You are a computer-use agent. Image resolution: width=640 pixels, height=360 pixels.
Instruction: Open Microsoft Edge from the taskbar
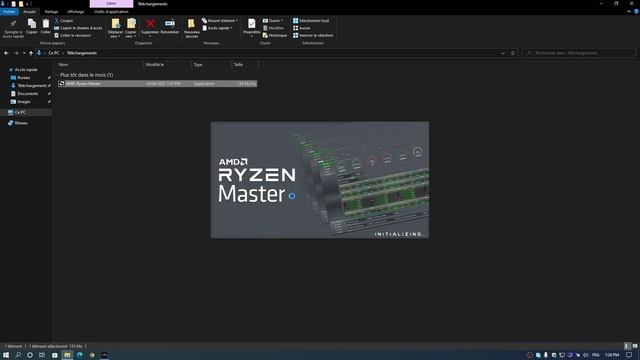click(80, 355)
